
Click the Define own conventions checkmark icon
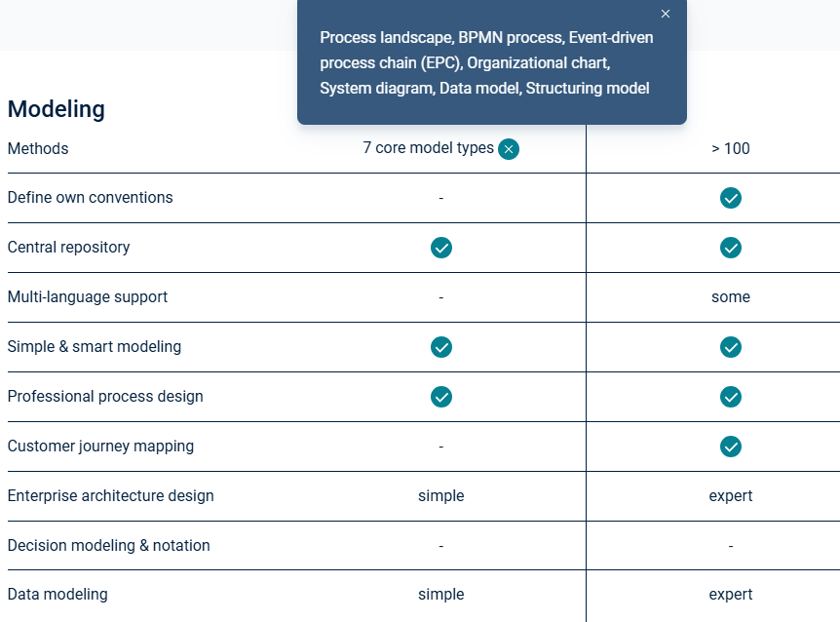point(731,198)
